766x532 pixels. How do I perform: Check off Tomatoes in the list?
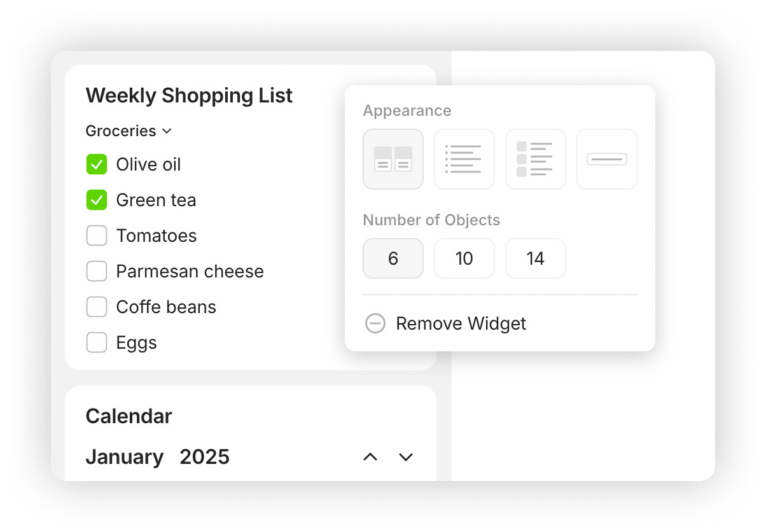pyautogui.click(x=97, y=235)
